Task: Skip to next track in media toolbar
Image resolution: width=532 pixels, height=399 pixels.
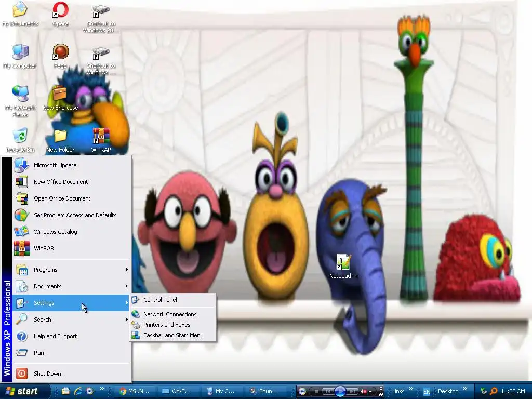Action: 353,391
